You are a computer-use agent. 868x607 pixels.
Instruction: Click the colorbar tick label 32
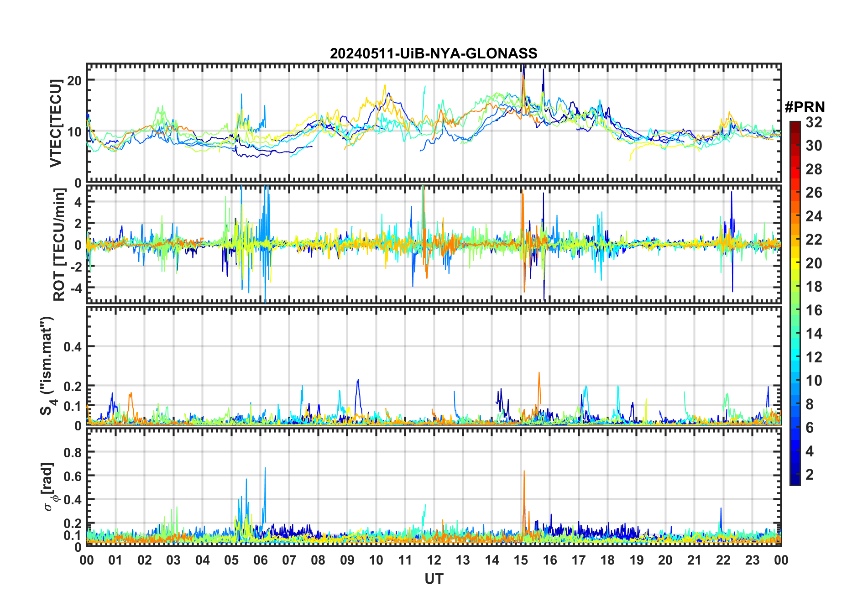point(814,122)
